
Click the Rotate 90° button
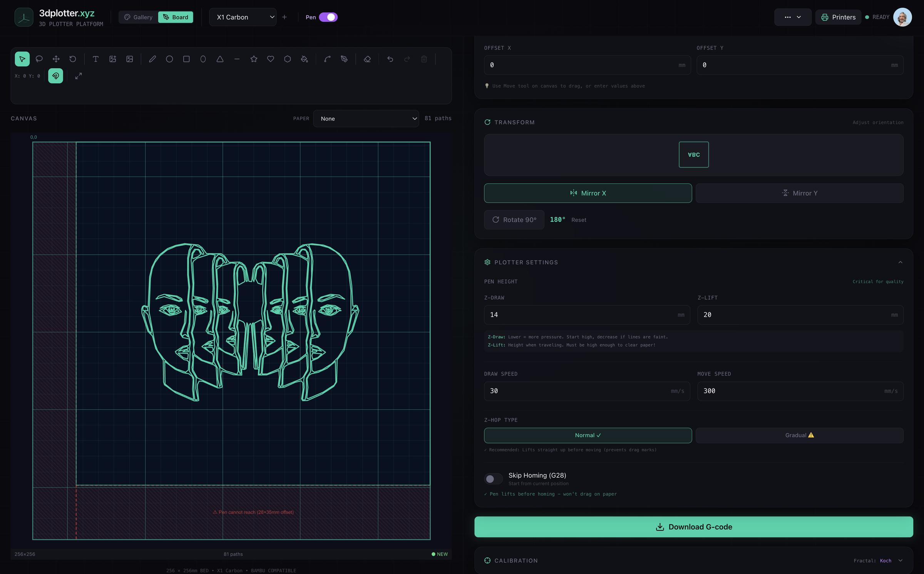point(514,220)
